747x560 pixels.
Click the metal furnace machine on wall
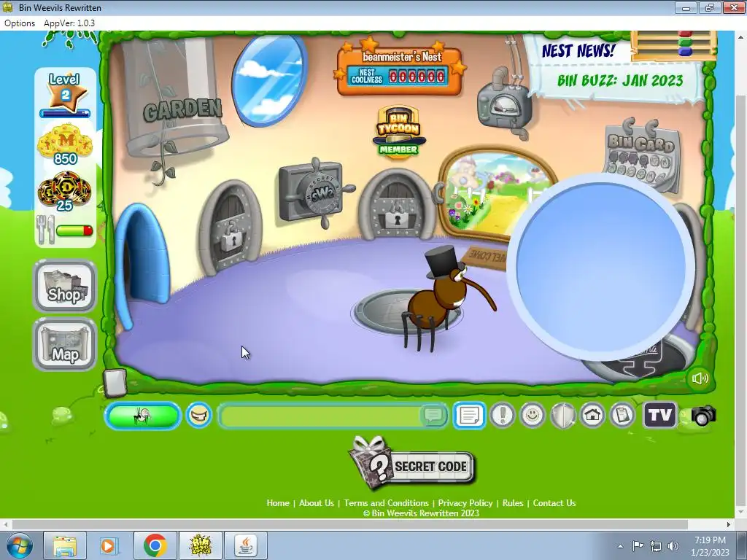click(x=504, y=104)
